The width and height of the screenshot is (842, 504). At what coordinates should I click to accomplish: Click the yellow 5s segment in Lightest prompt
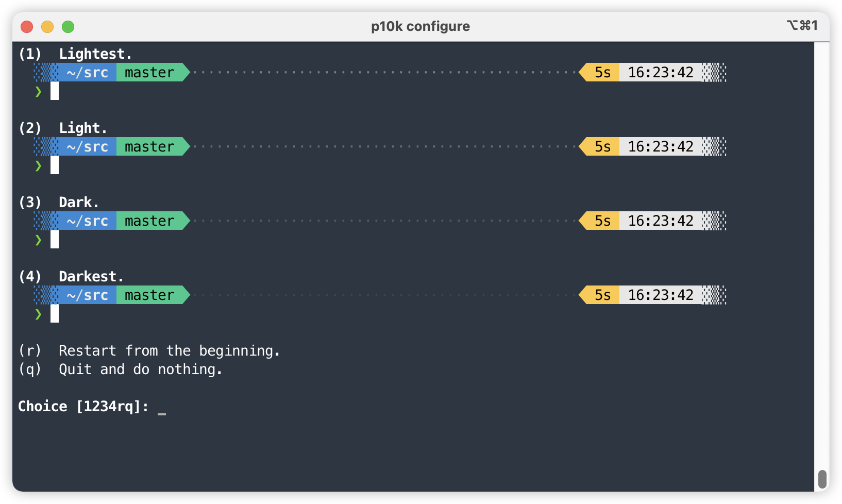pyautogui.click(x=599, y=73)
